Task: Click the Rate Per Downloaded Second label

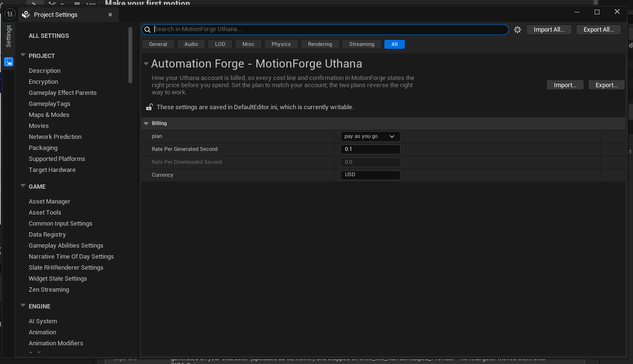Action: (187, 162)
